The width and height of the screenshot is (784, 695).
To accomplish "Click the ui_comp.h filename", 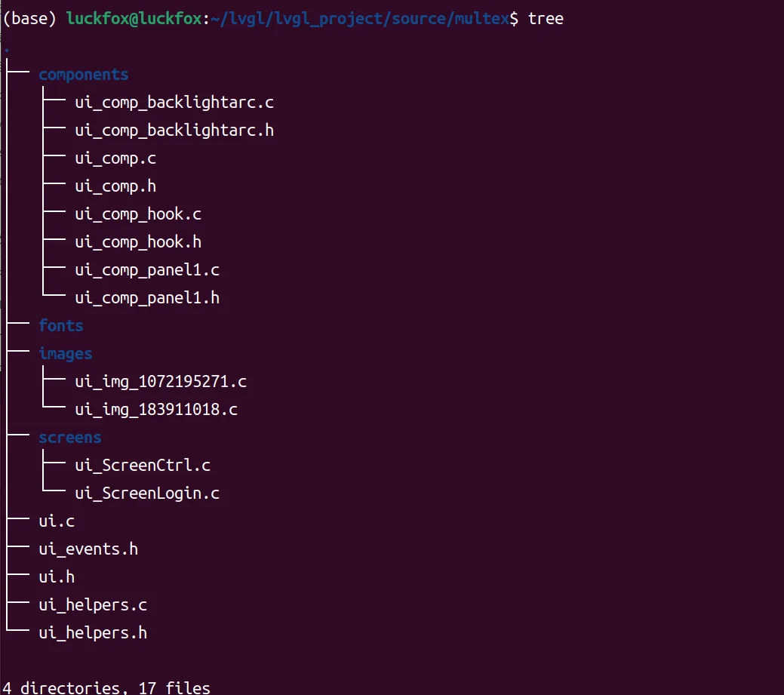I will tap(115, 186).
